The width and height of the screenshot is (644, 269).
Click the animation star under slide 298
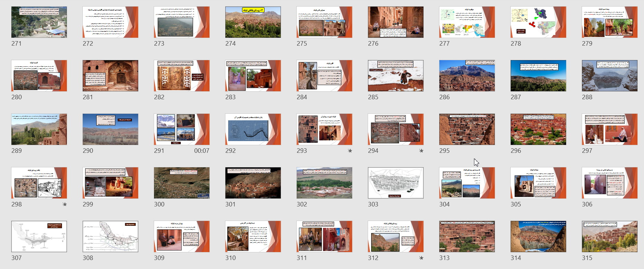tap(64, 204)
